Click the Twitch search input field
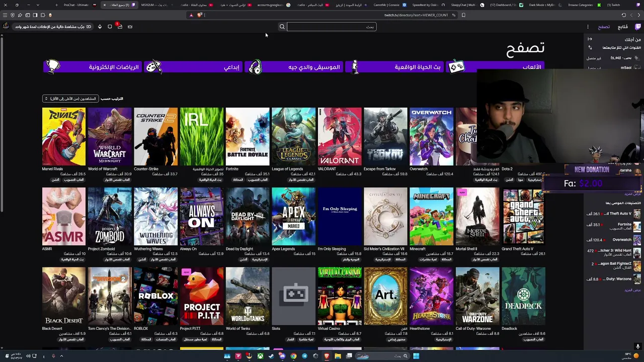This screenshot has width=644, height=362. 332,27
